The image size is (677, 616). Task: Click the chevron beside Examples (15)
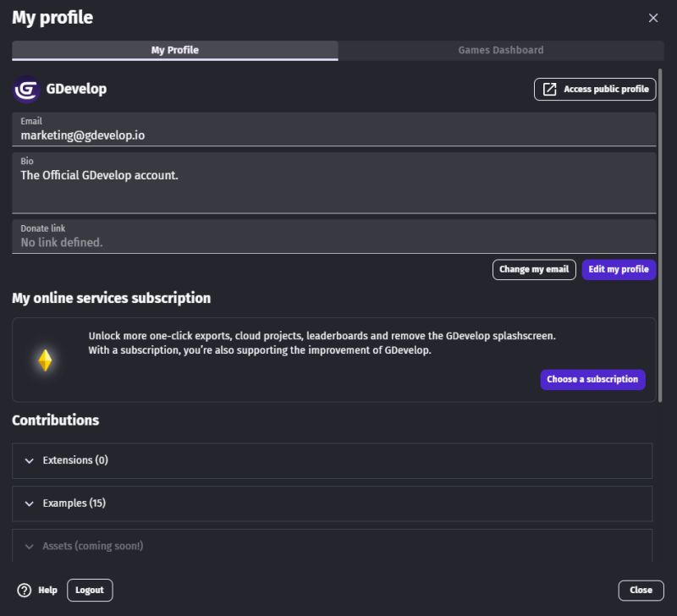28,503
